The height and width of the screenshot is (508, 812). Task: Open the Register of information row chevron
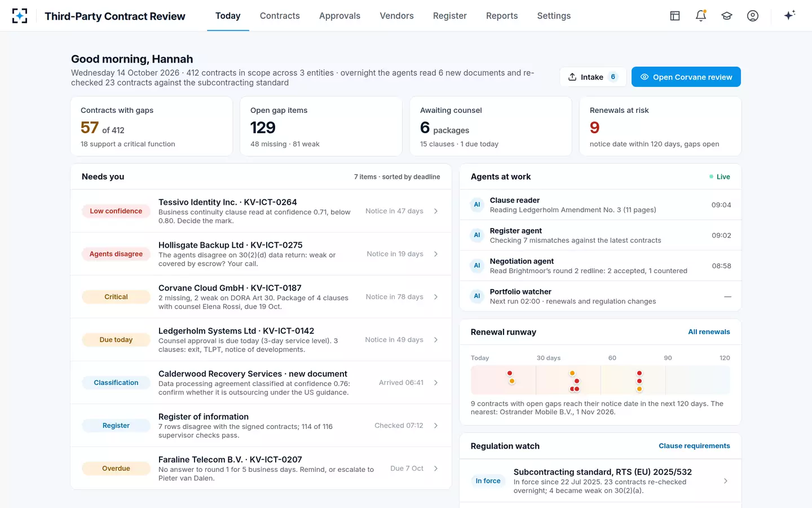pyautogui.click(x=436, y=426)
